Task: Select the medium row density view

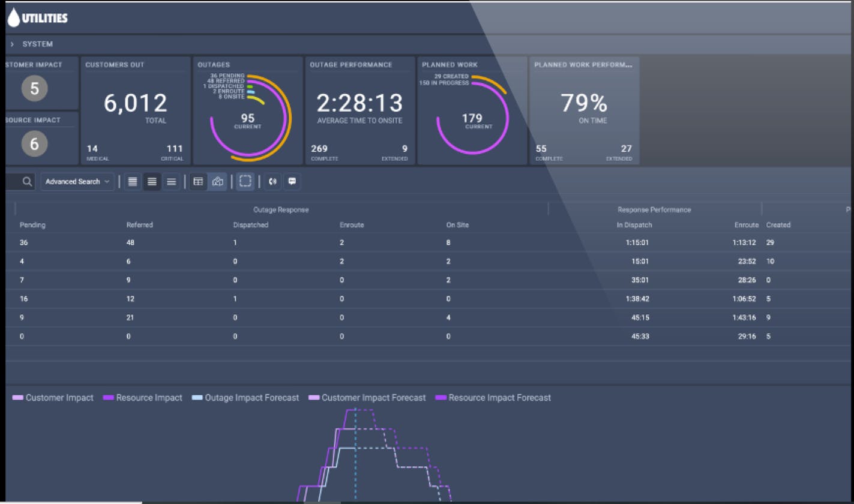Action: pos(151,181)
